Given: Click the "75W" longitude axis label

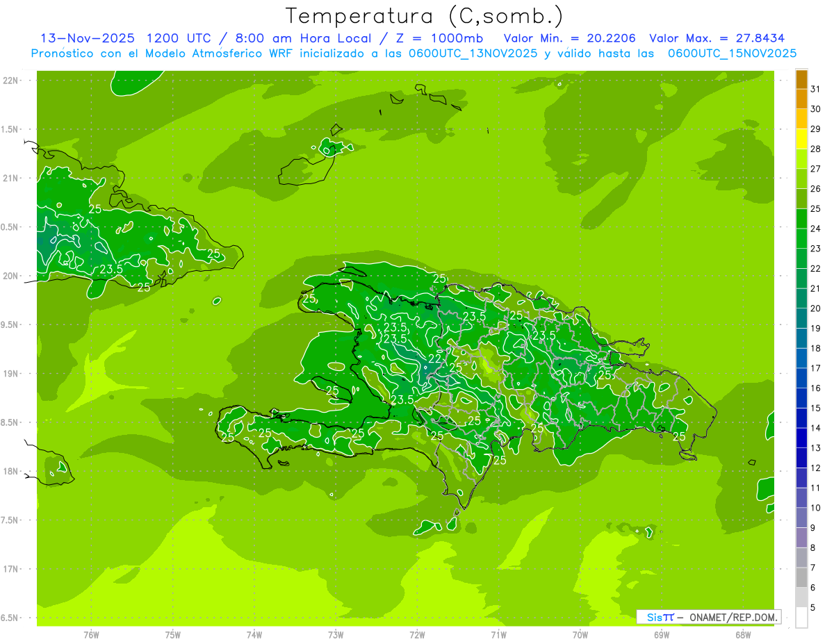Looking at the screenshot, I should click(173, 635).
